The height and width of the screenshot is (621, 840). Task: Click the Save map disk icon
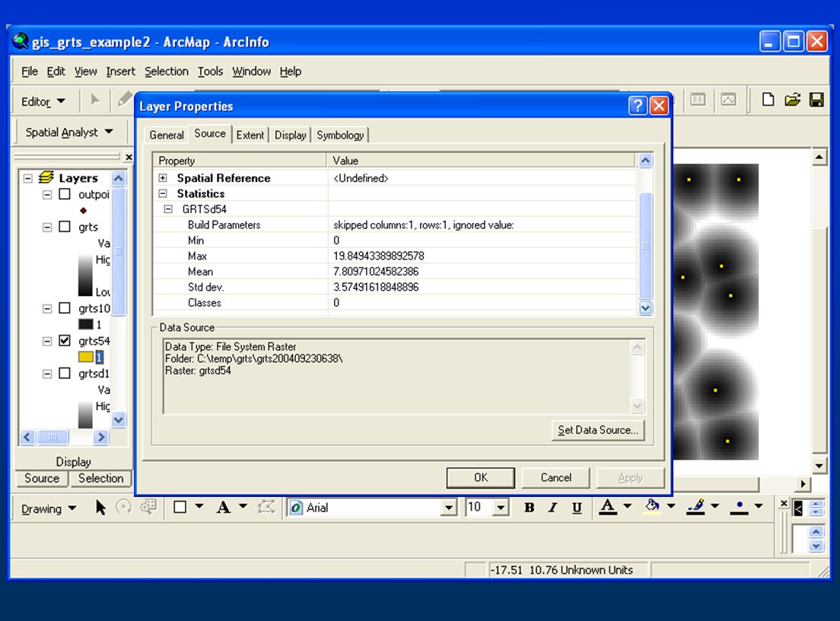816,100
